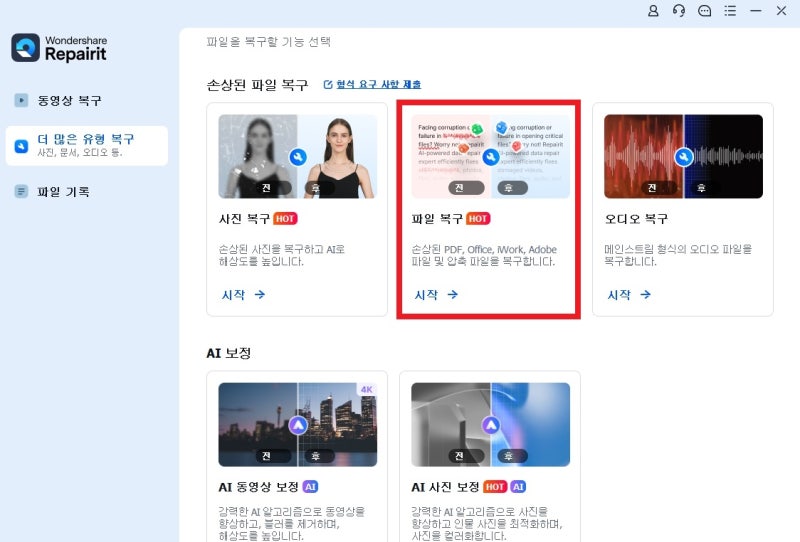Click the AI 동영상 보정 card title
This screenshot has height=542, width=800.
(259, 487)
